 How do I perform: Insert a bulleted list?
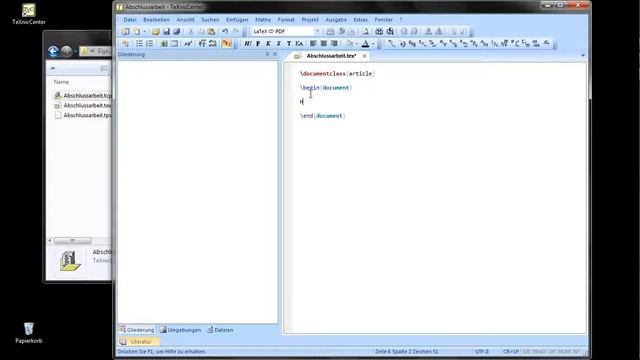139,43
